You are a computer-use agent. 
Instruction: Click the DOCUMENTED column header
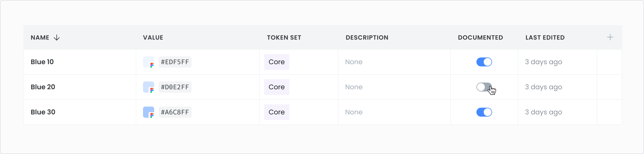pos(480,38)
